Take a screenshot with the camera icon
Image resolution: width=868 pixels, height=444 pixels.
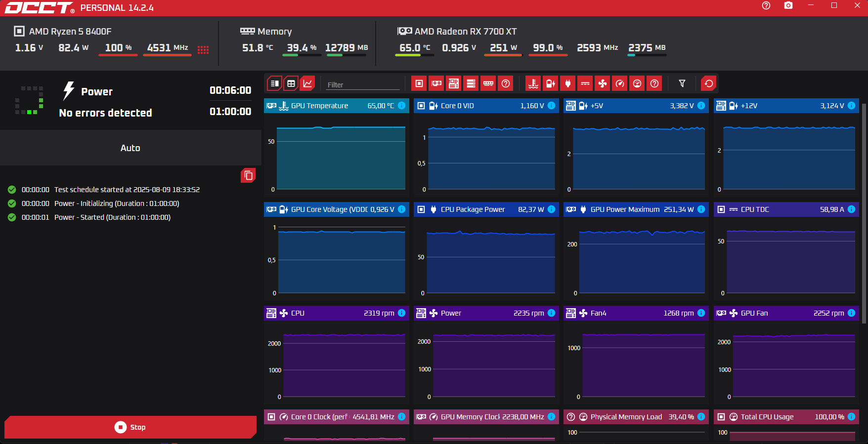tap(788, 5)
